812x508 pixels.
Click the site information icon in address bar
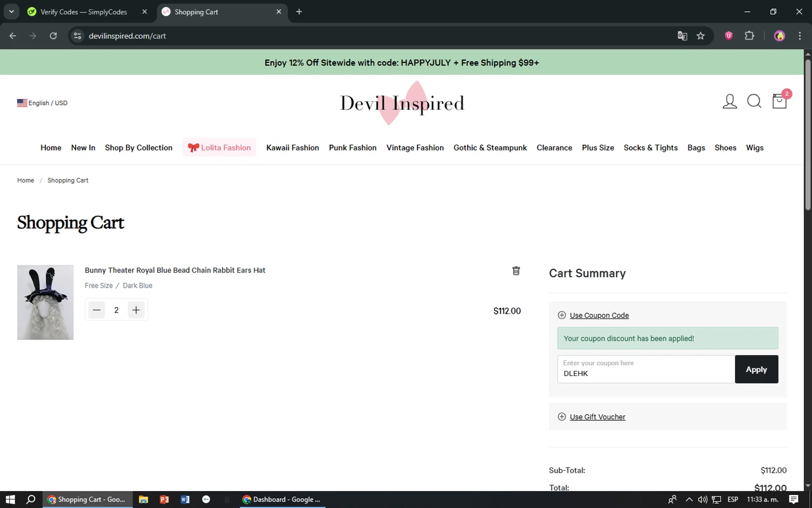click(x=77, y=36)
